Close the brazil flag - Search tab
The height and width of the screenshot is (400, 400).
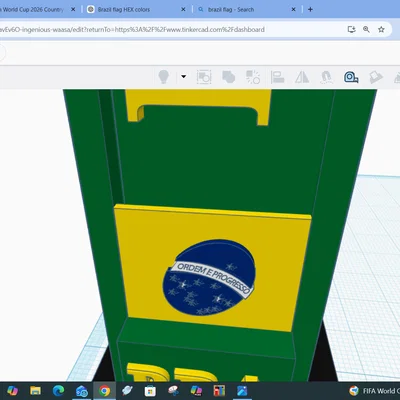click(x=293, y=10)
